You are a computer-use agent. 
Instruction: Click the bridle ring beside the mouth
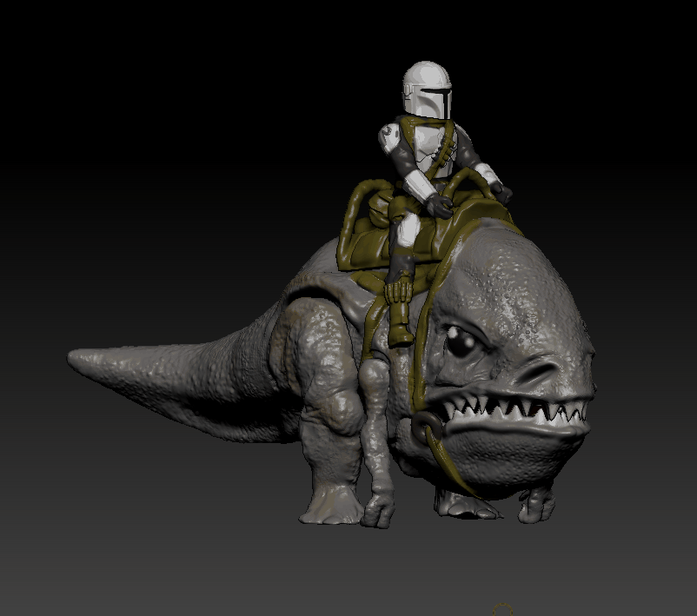click(x=427, y=427)
